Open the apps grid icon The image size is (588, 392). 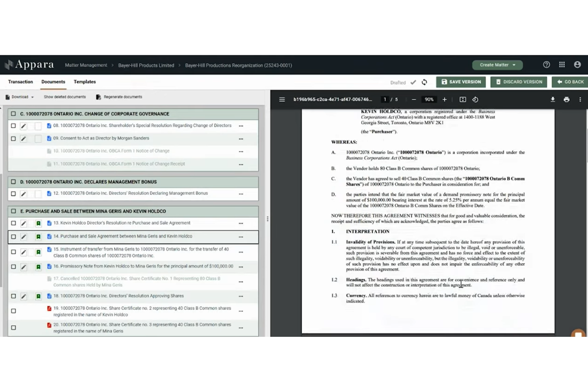click(x=562, y=65)
